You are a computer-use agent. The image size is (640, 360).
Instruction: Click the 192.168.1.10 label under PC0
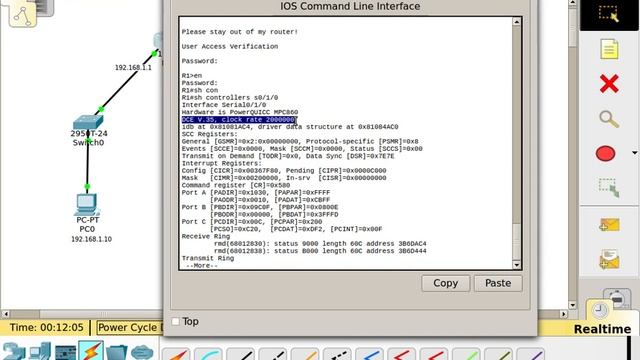pyautogui.click(x=91, y=239)
